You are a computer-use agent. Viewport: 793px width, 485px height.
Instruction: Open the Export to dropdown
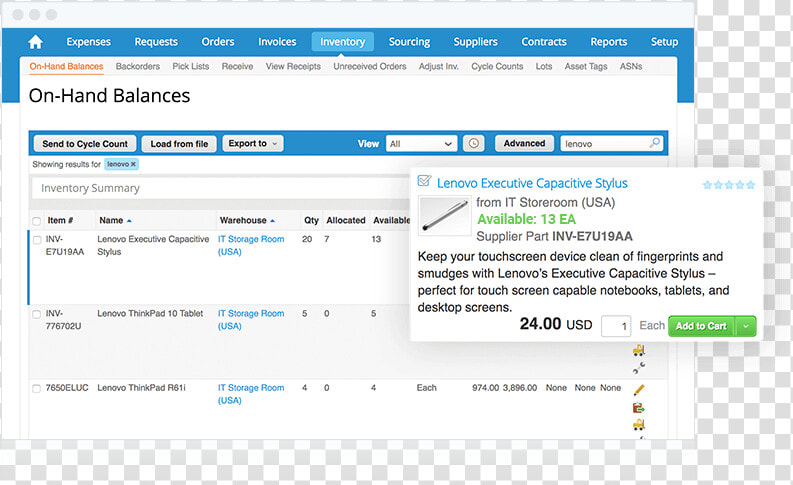[x=253, y=144]
